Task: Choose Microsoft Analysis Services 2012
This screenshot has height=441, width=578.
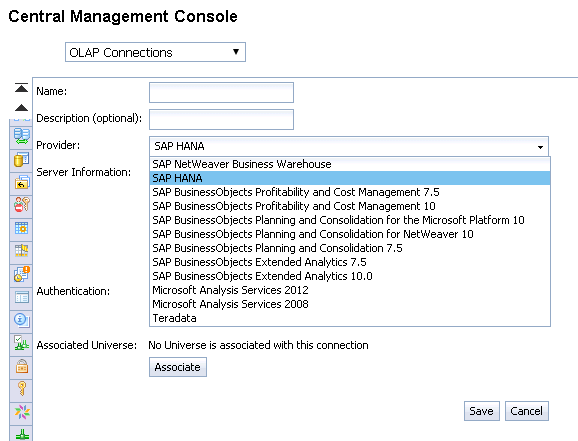Action: coord(350,290)
